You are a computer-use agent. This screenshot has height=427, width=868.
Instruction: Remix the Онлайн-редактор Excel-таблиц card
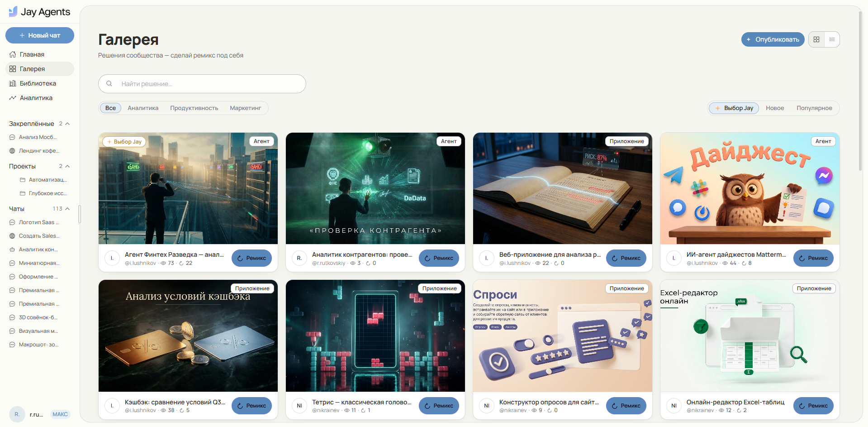point(813,406)
